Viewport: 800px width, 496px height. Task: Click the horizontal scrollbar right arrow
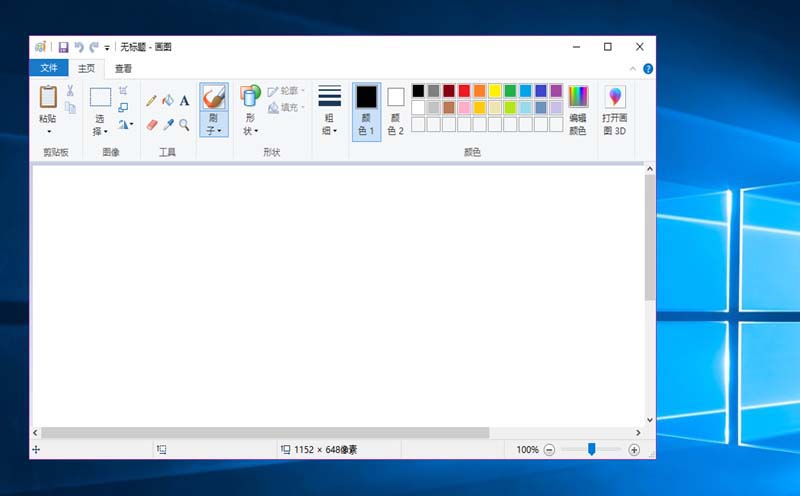(638, 432)
